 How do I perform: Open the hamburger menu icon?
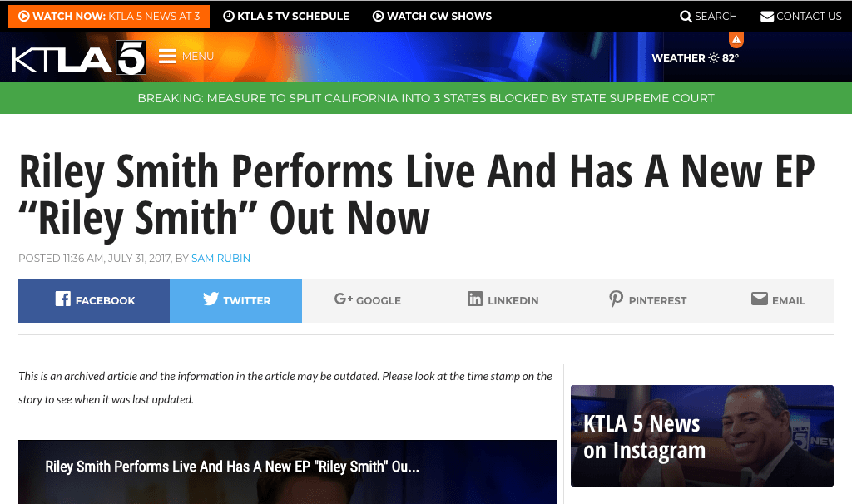click(167, 57)
